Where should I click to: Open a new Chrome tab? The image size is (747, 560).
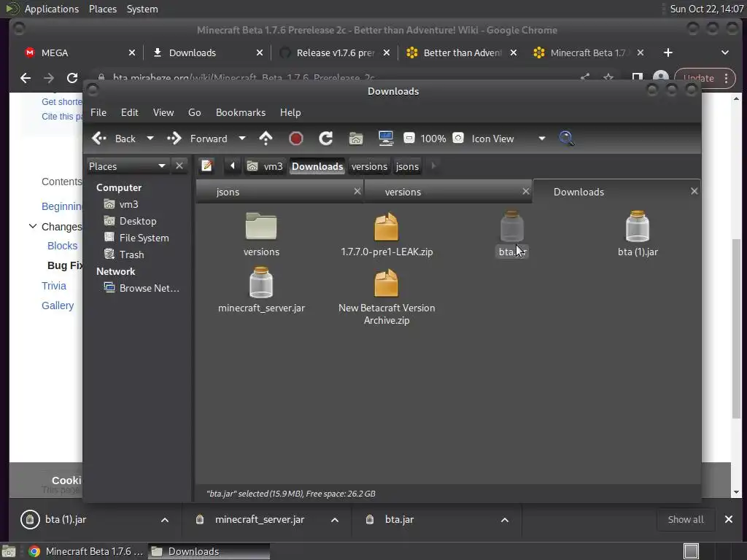[668, 52]
